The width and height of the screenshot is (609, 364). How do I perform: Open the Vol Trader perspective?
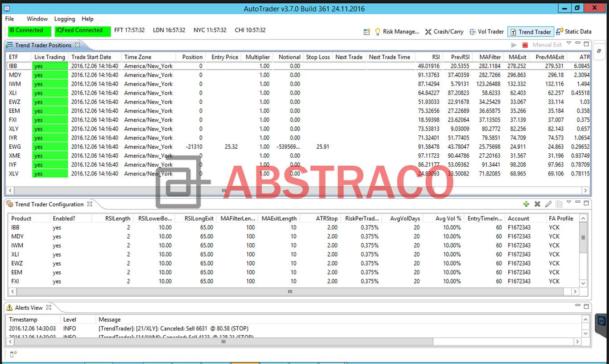(486, 32)
